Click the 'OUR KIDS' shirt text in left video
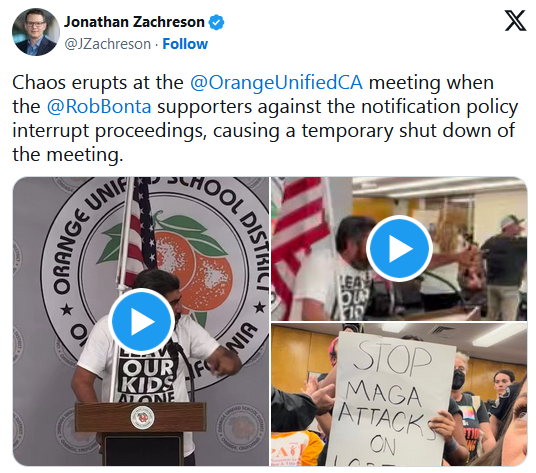Image resolution: width=536 pixels, height=473 pixels. tap(147, 377)
